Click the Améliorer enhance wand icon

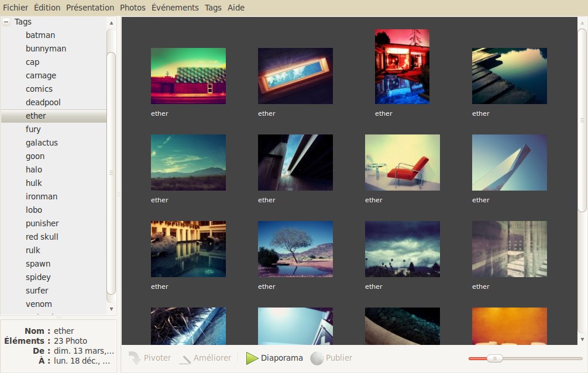coord(185,359)
